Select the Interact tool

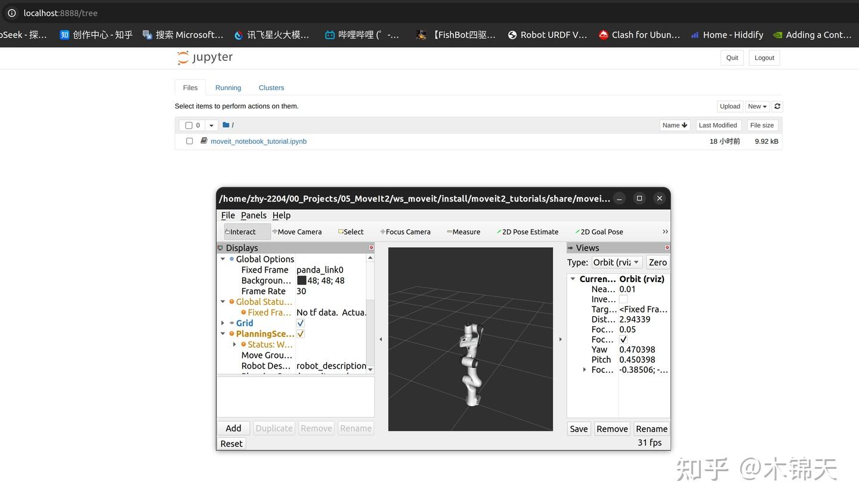point(241,231)
